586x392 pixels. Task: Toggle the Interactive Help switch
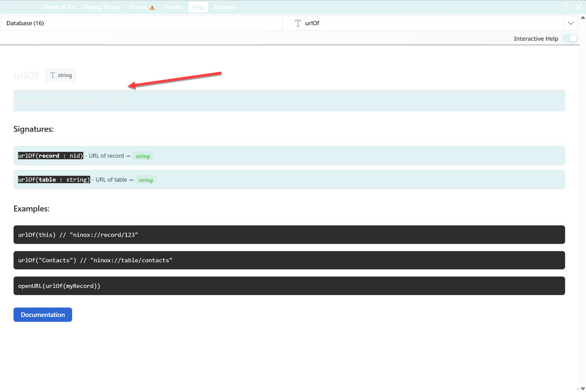(x=570, y=38)
